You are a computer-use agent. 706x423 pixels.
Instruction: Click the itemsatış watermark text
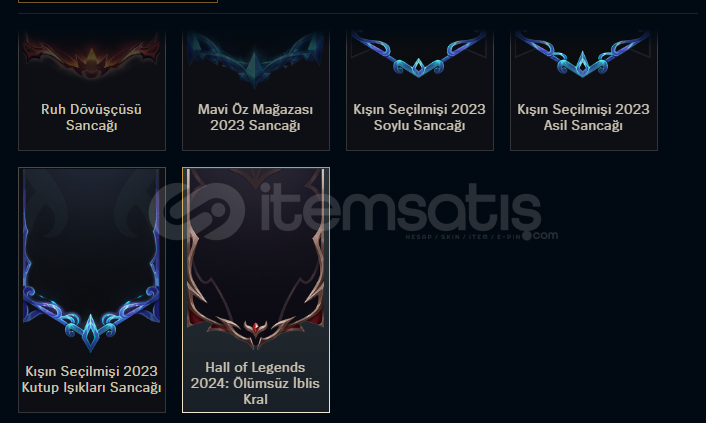401,209
